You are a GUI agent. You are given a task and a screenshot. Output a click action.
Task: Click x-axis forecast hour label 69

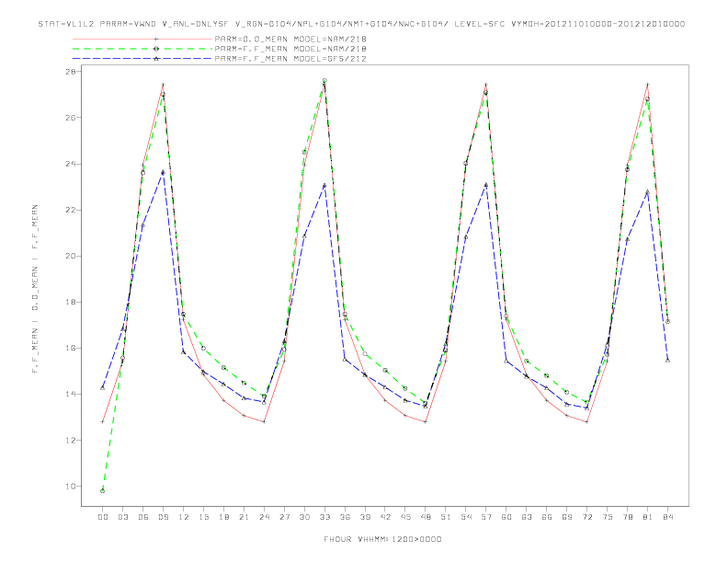pos(567,517)
